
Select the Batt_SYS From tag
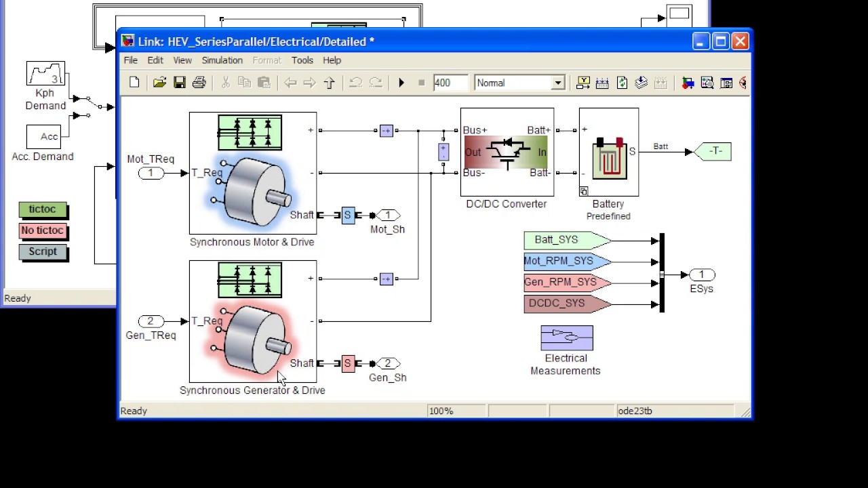point(567,240)
